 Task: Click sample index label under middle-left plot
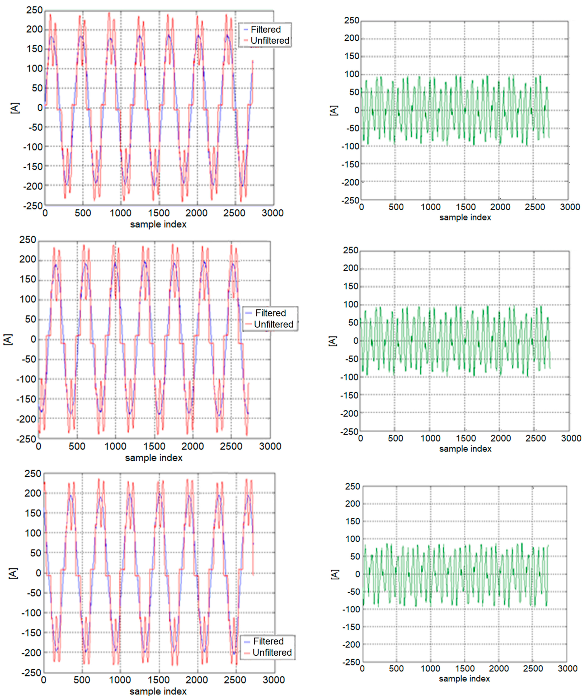tap(153, 458)
